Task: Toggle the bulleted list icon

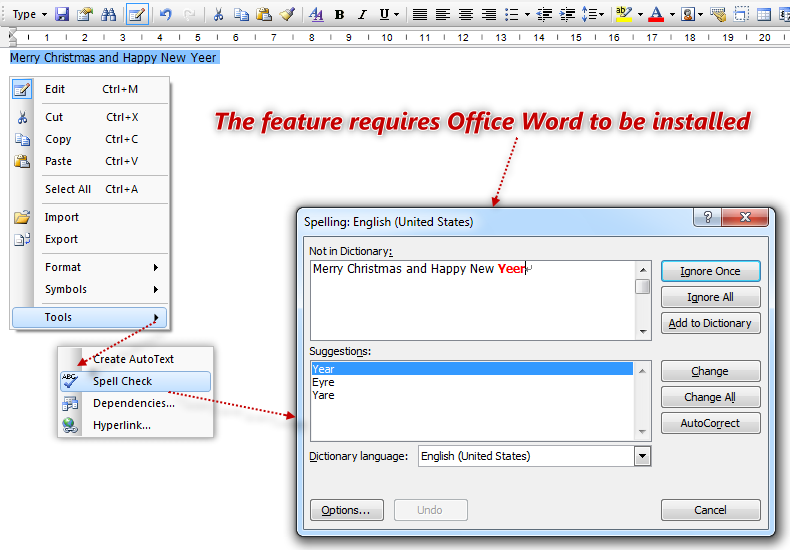Action: (x=512, y=14)
